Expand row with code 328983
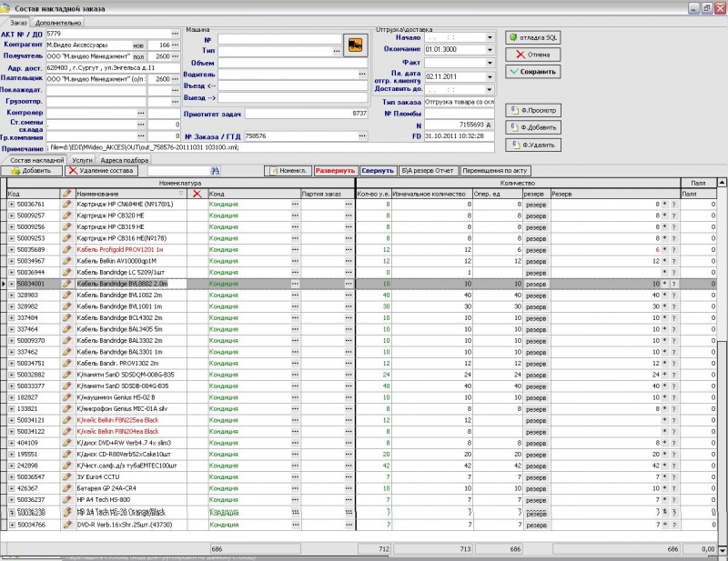The width and height of the screenshot is (728, 561). [x=12, y=296]
